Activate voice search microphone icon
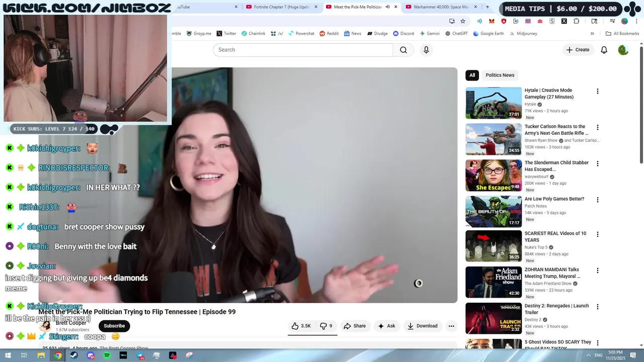This screenshot has width=644, height=362. 426,50
